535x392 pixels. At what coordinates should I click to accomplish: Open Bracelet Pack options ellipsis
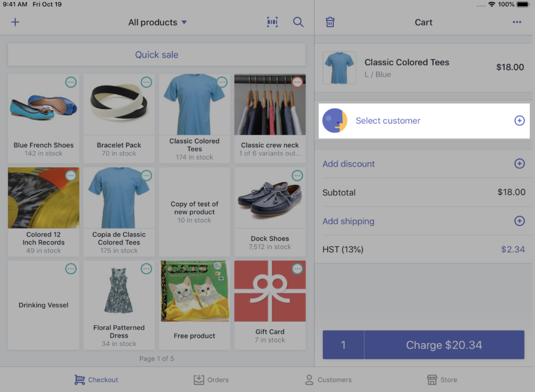pyautogui.click(x=146, y=82)
